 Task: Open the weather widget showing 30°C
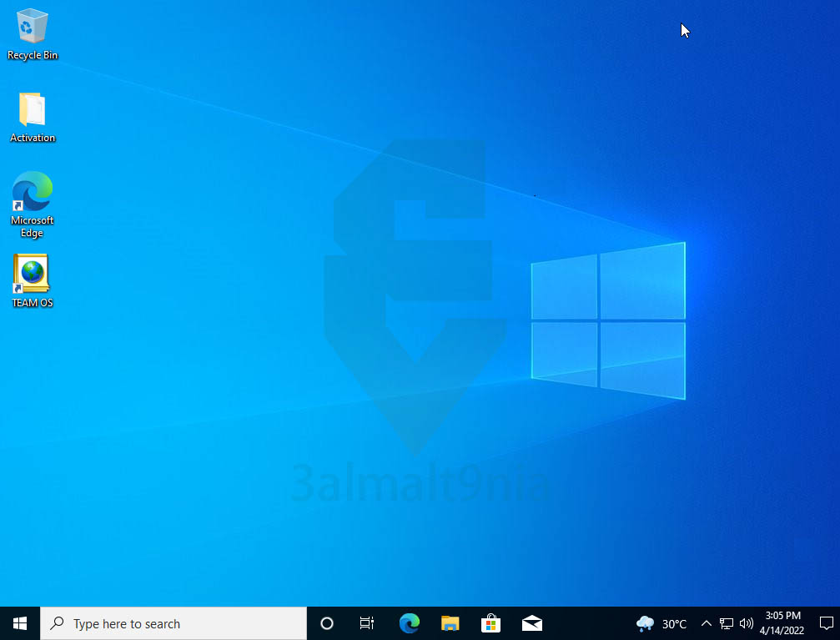tap(661, 623)
